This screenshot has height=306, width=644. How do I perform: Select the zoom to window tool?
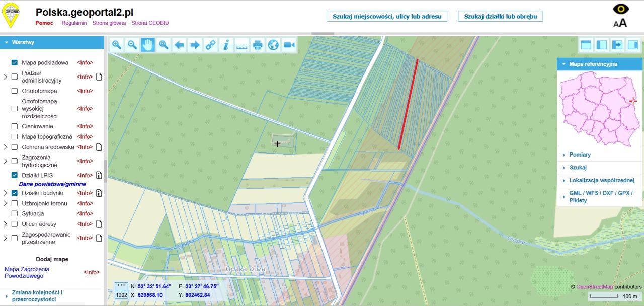[164, 45]
